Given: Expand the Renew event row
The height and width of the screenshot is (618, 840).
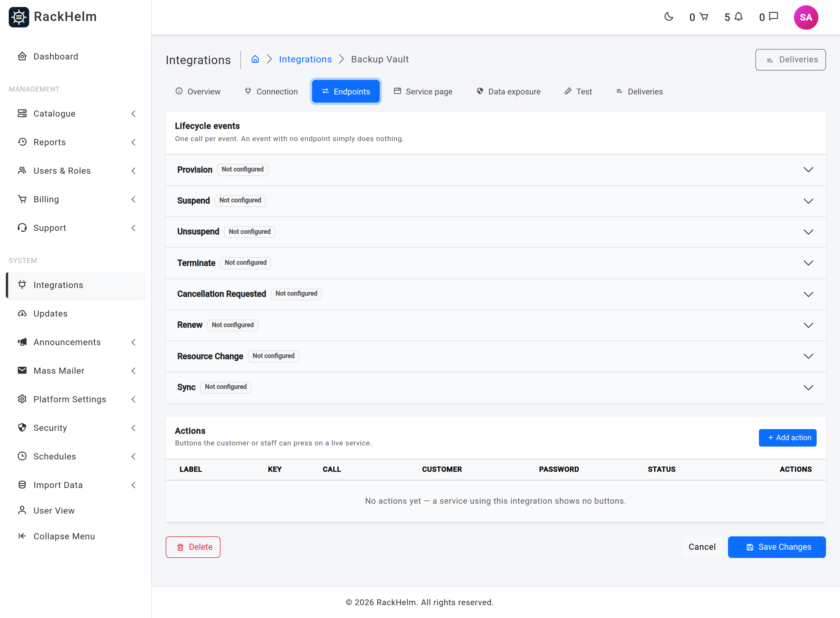Looking at the screenshot, I should point(496,325).
